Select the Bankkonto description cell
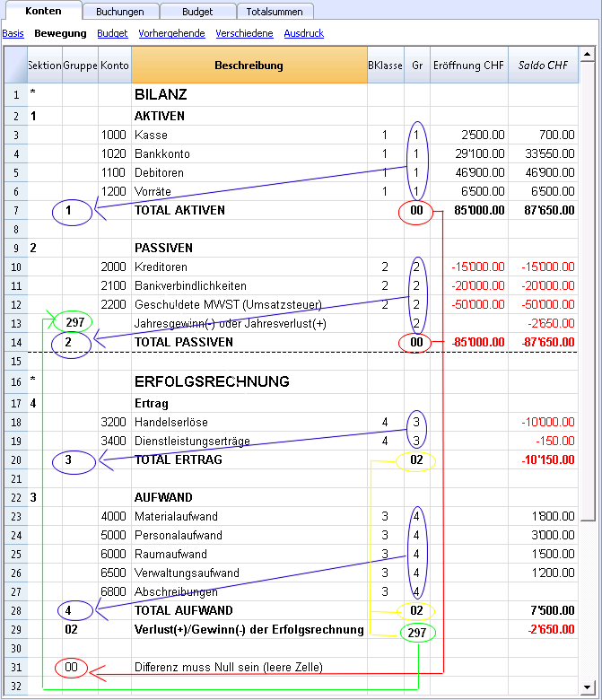Viewport: 602px width, 700px height. tap(249, 153)
